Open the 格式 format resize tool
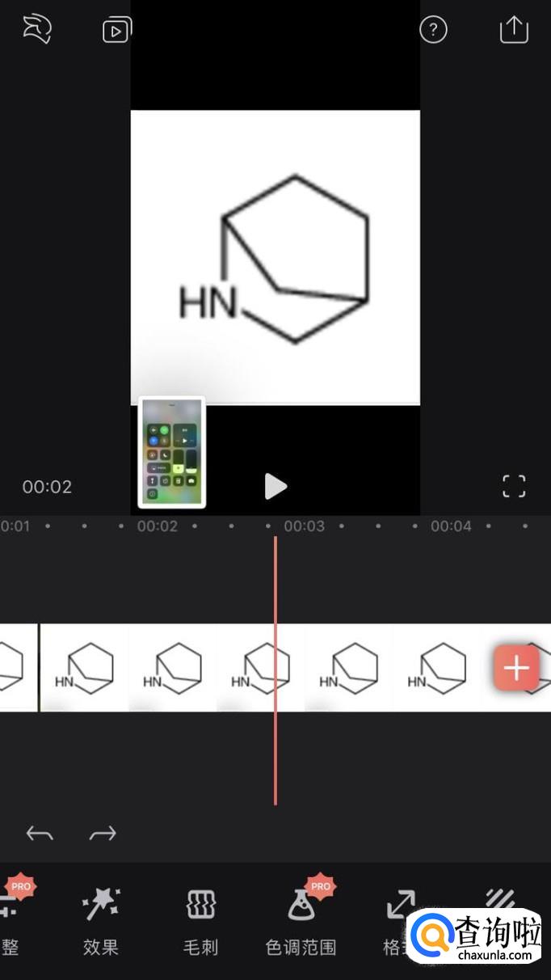The width and height of the screenshot is (551, 980). [398, 921]
